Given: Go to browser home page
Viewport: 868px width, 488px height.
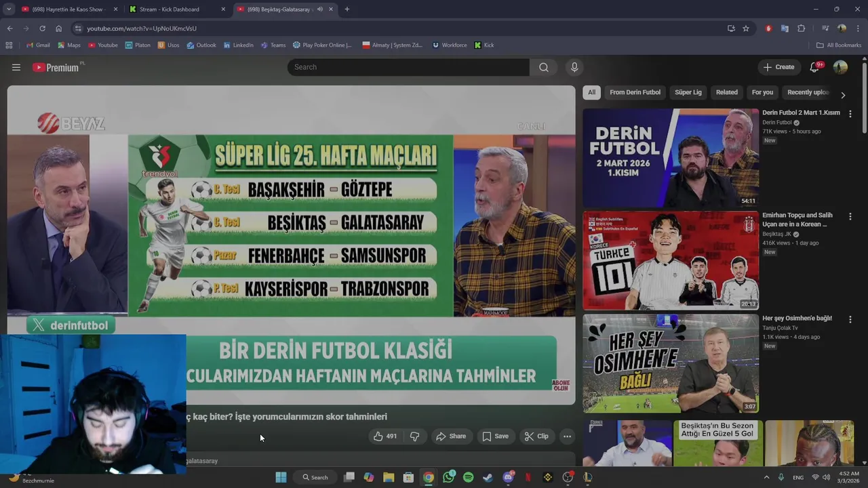Looking at the screenshot, I should tap(58, 28).
